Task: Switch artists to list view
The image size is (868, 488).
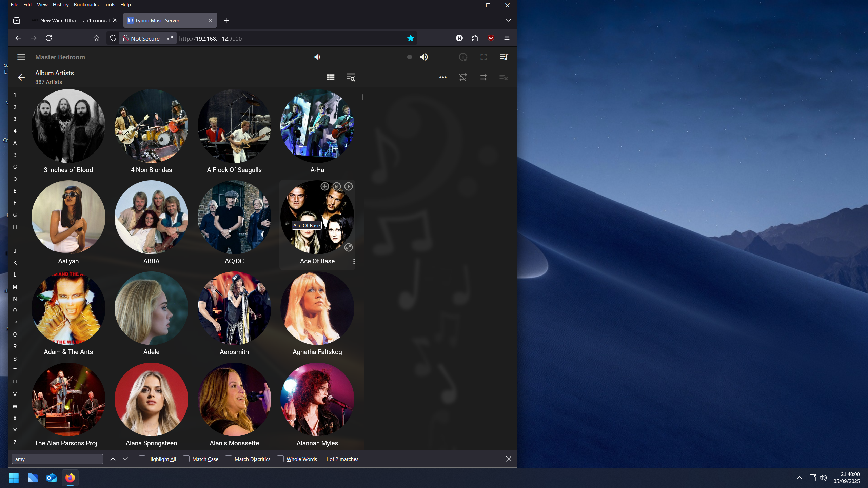Action: (x=331, y=78)
